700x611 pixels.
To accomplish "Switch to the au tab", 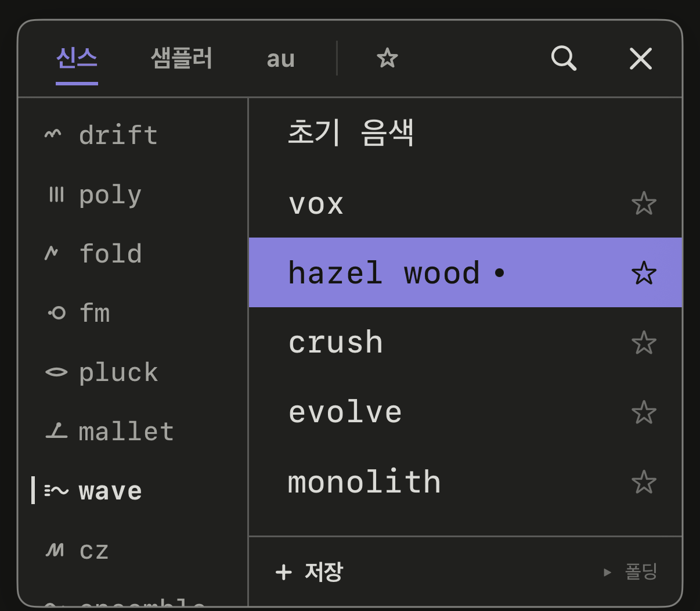I will (x=281, y=59).
